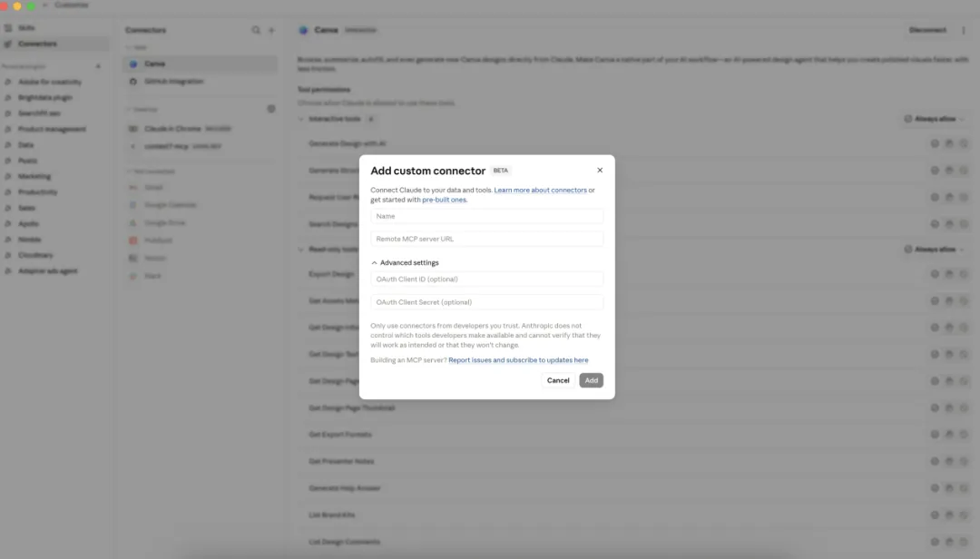Click the Google Drive connector icon

pyautogui.click(x=133, y=222)
